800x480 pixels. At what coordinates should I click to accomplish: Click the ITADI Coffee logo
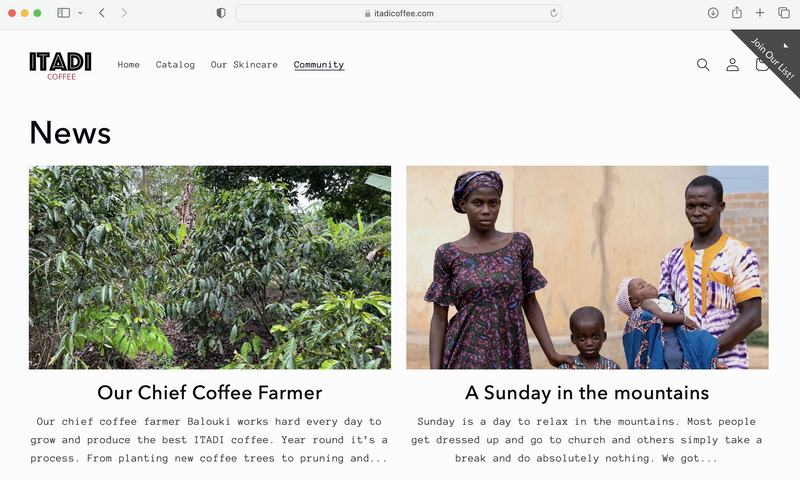(60, 65)
